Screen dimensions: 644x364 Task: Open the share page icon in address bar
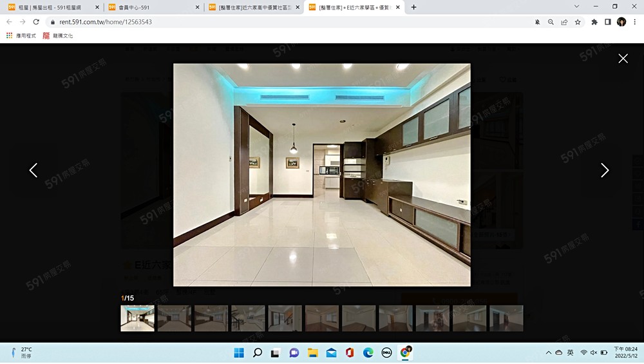(x=564, y=22)
